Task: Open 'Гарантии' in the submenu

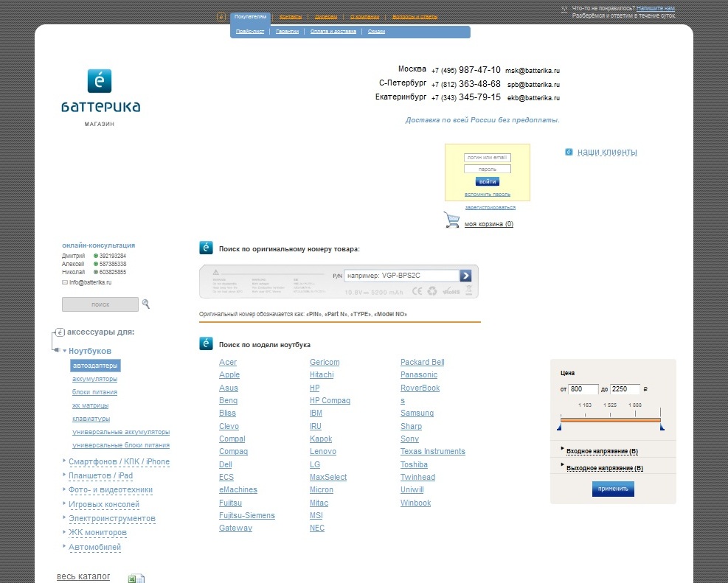Action: coord(288,32)
